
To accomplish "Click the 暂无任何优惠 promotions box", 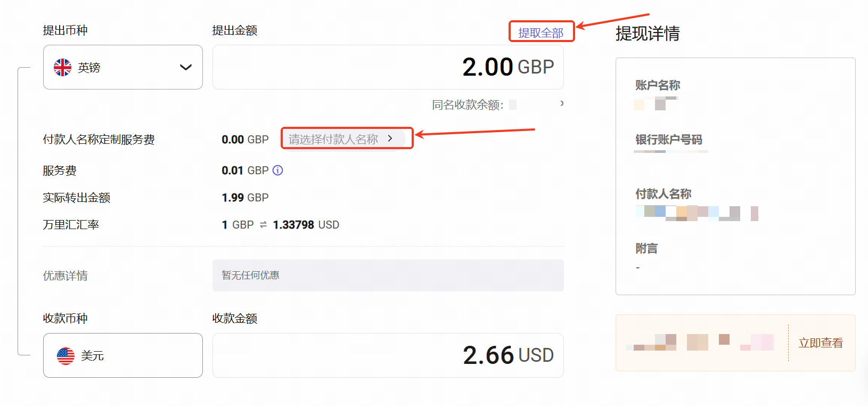I will click(x=388, y=275).
